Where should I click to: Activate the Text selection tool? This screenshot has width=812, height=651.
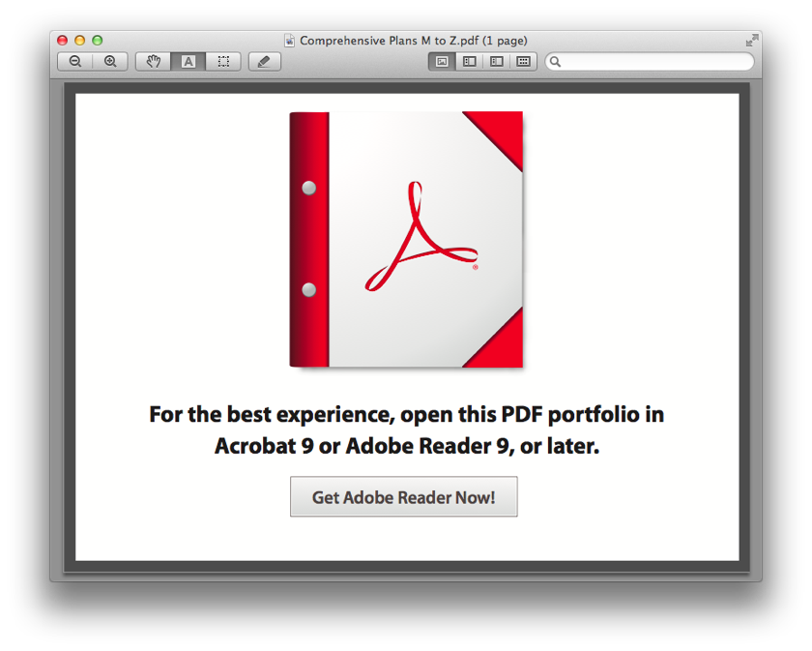(188, 61)
